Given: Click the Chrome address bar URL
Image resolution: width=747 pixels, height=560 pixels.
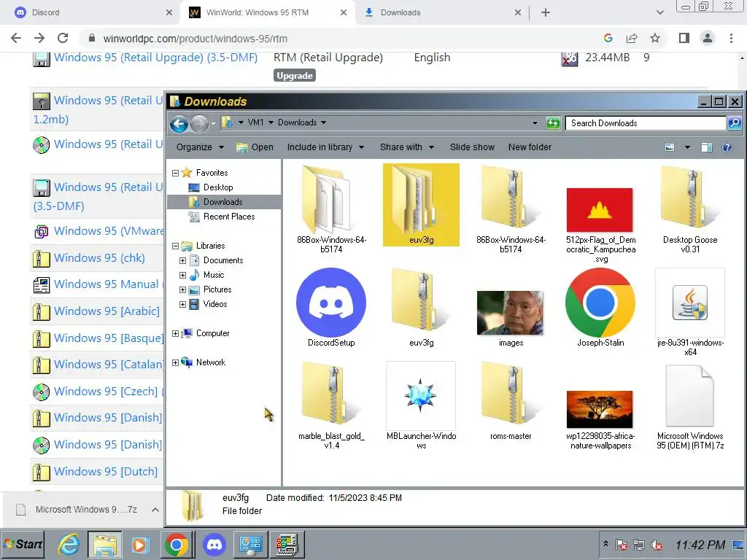Looking at the screenshot, I should (196, 39).
